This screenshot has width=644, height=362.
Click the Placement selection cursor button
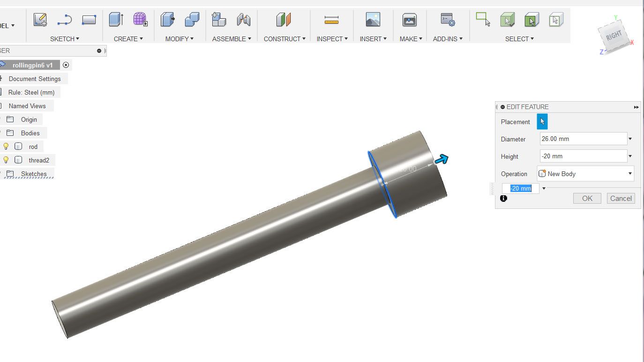(542, 122)
